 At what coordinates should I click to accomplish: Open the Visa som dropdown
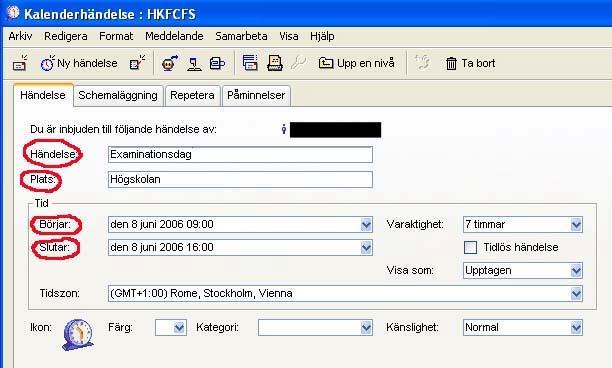[576, 270]
